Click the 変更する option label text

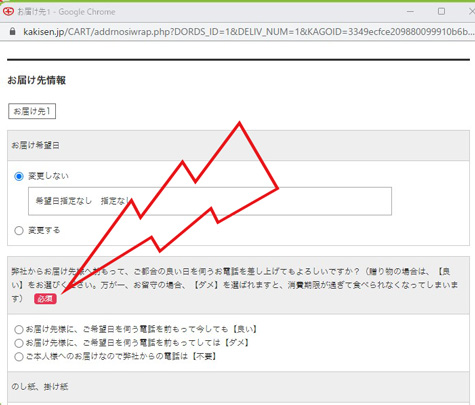(44, 230)
